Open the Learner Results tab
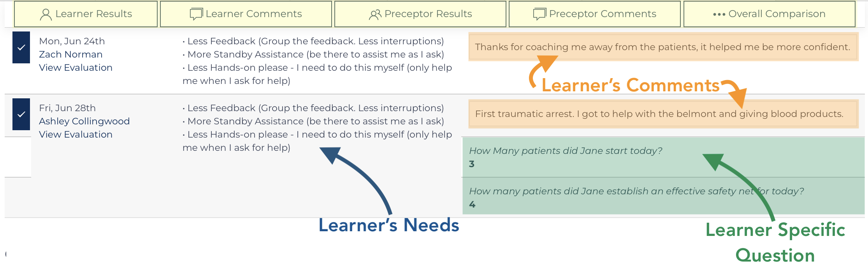 [86, 14]
